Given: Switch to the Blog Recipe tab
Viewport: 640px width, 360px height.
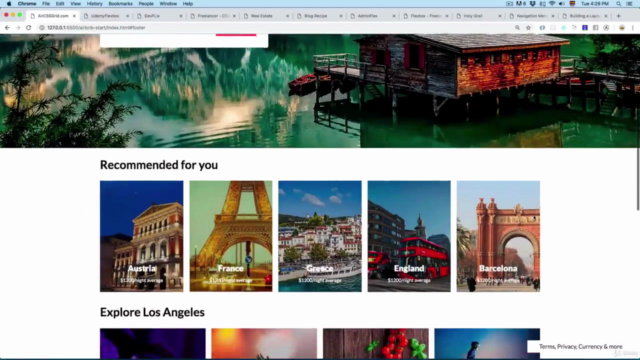Looking at the screenshot, I should [x=318, y=16].
